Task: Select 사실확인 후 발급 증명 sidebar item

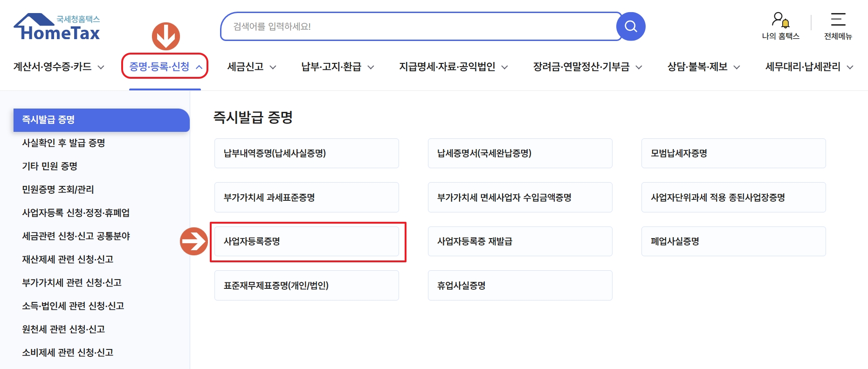Action: (63, 143)
